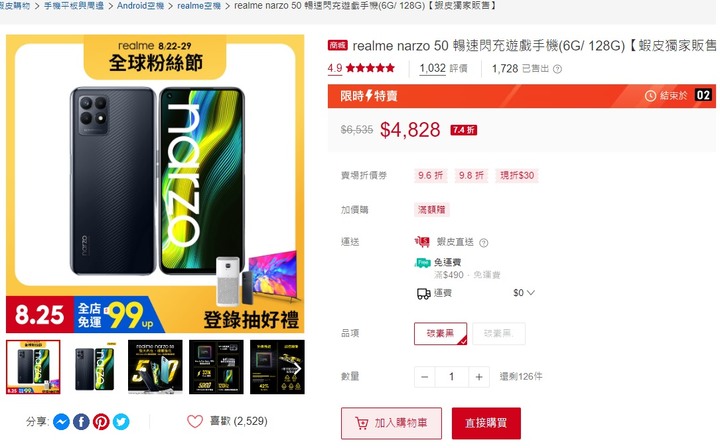Select the second greyed variant option
Screen dimensions: 720x448
coord(499,334)
